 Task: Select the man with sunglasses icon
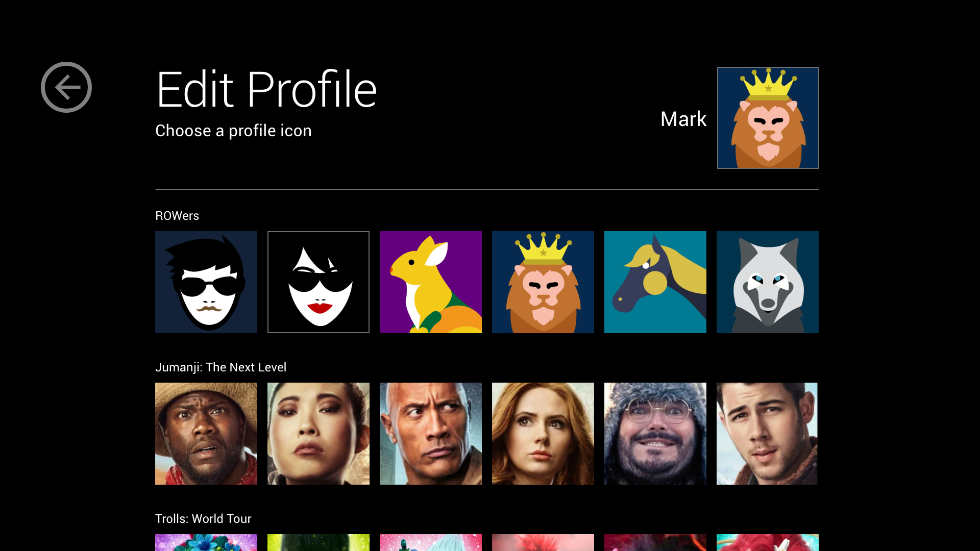tap(206, 282)
